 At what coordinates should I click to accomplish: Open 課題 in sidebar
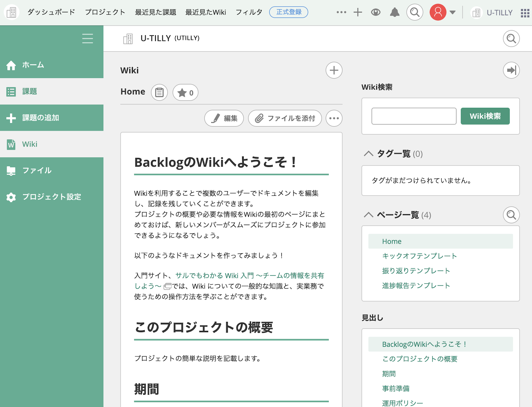(52, 91)
